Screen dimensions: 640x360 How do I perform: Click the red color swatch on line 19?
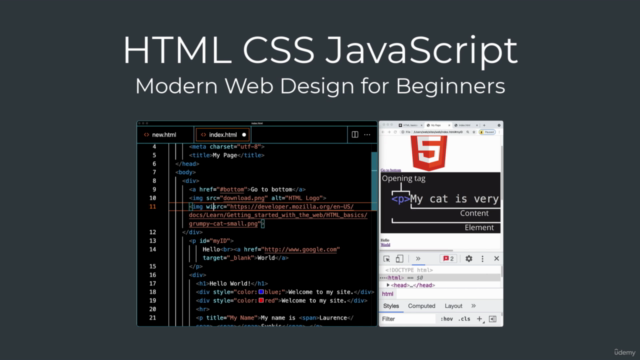click(x=261, y=300)
